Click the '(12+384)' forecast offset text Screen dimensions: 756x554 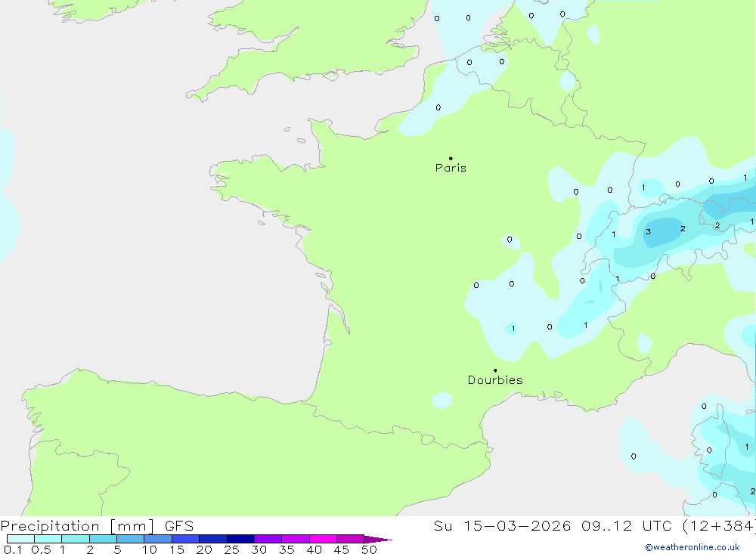coord(719,526)
